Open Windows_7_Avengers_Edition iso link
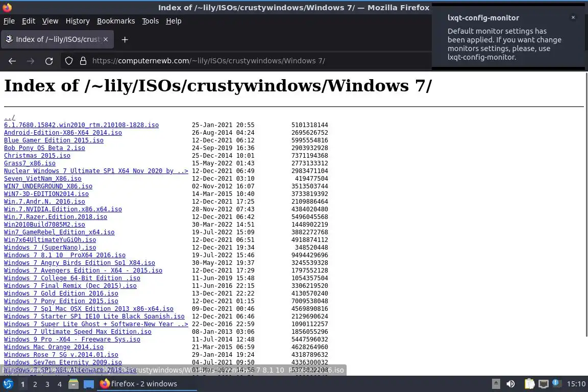 pos(83,271)
